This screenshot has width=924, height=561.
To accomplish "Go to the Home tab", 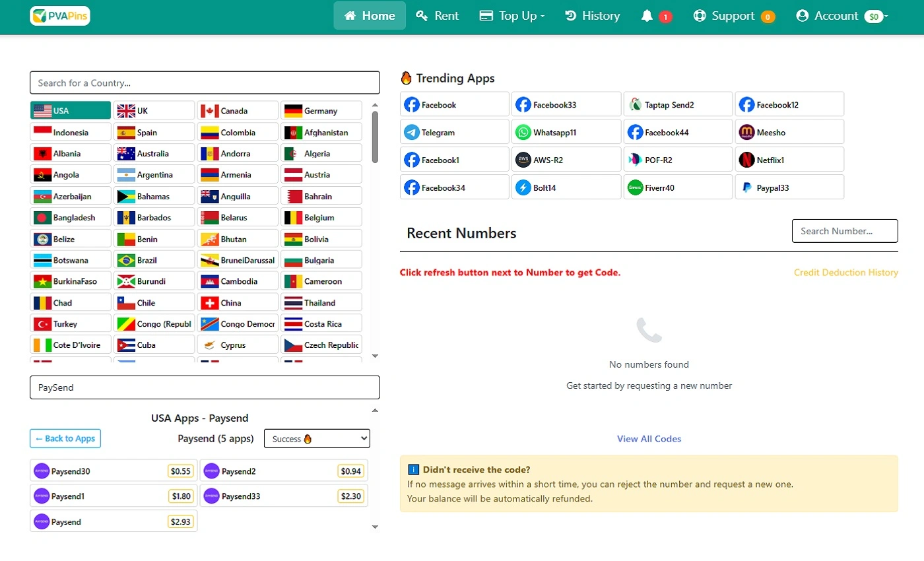I will pyautogui.click(x=370, y=16).
